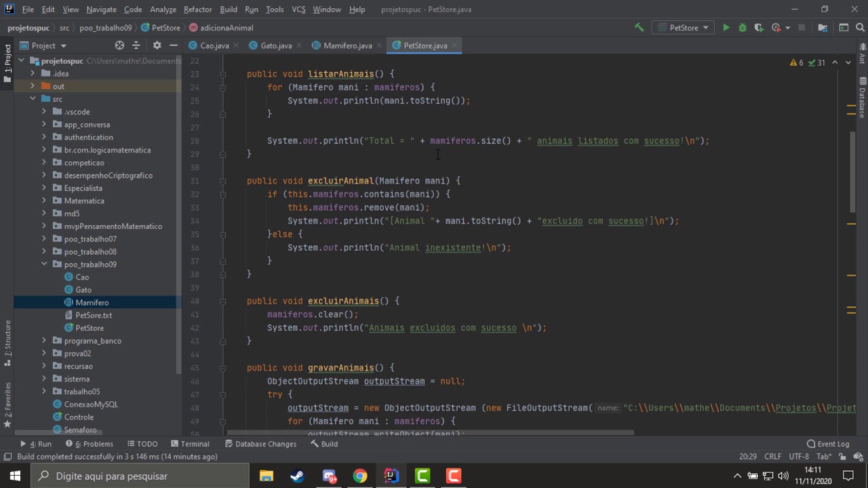This screenshot has height=488, width=868.
Task: Open Database Changes tool window
Action: 260,444
